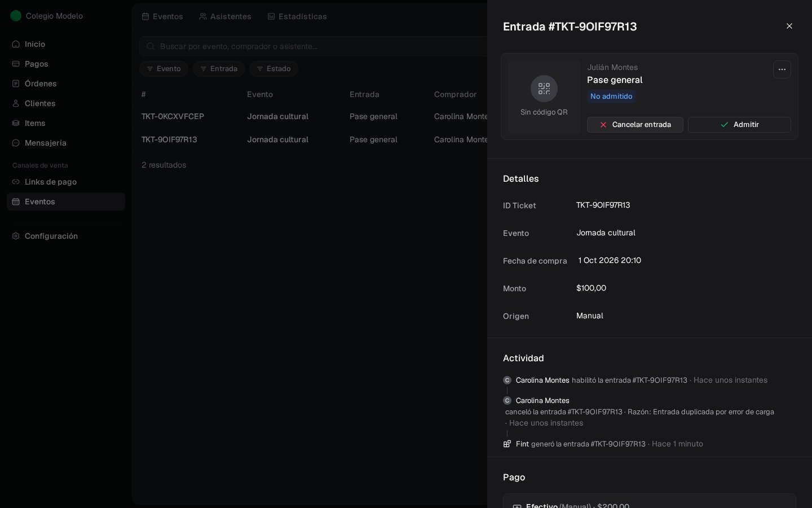Click the ID Ticket value TKT-9OIF97R13
The width and height of the screenshot is (812, 508).
pos(603,205)
